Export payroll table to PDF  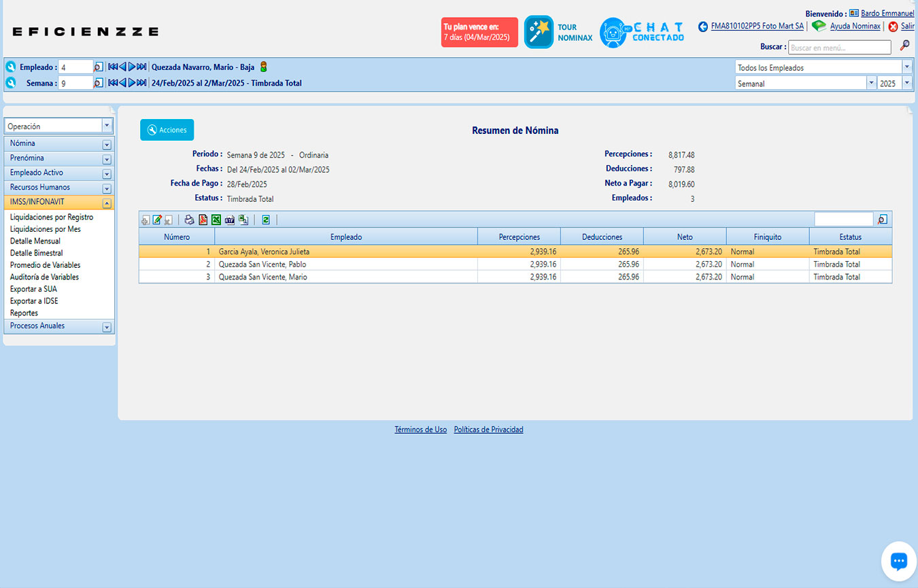point(203,220)
